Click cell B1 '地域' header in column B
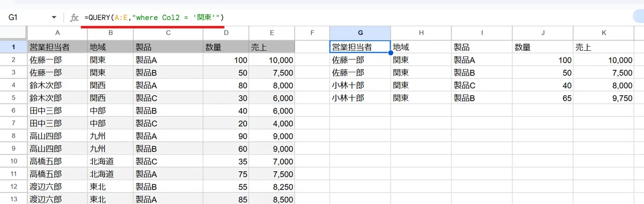The height and width of the screenshot is (204, 644). [110, 47]
